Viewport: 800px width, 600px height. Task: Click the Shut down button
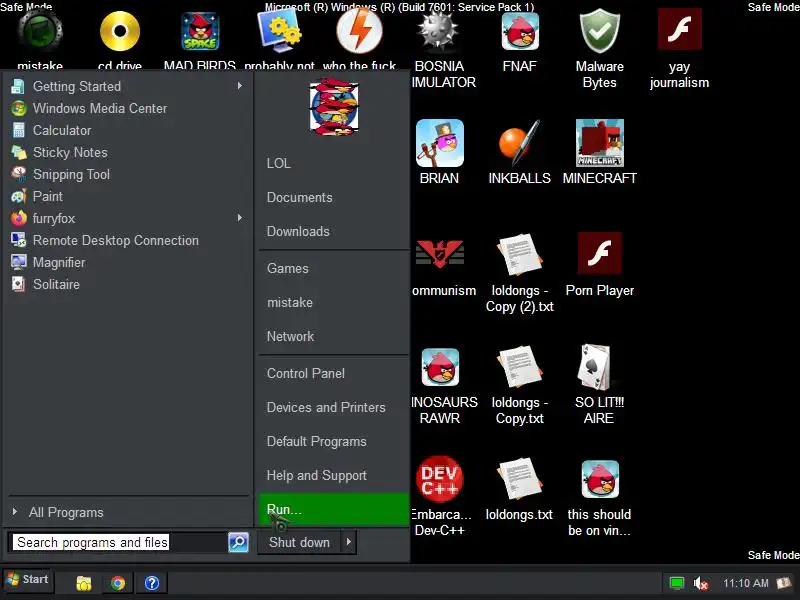point(299,542)
